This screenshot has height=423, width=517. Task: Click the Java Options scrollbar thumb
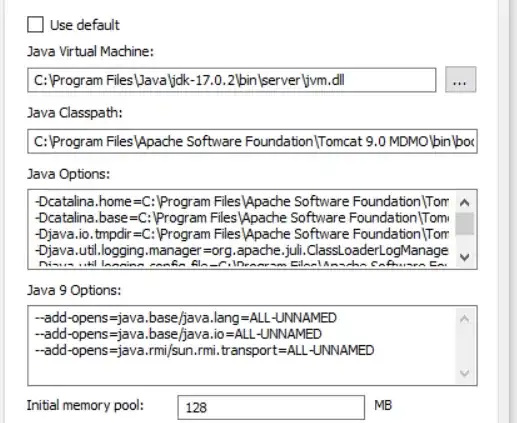click(x=465, y=223)
